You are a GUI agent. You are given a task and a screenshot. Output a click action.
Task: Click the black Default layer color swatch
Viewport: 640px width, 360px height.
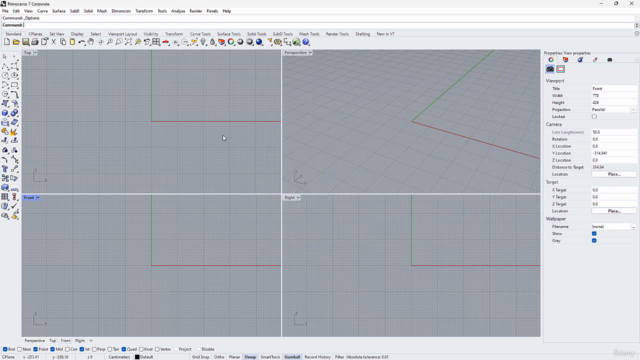pyautogui.click(x=137, y=357)
